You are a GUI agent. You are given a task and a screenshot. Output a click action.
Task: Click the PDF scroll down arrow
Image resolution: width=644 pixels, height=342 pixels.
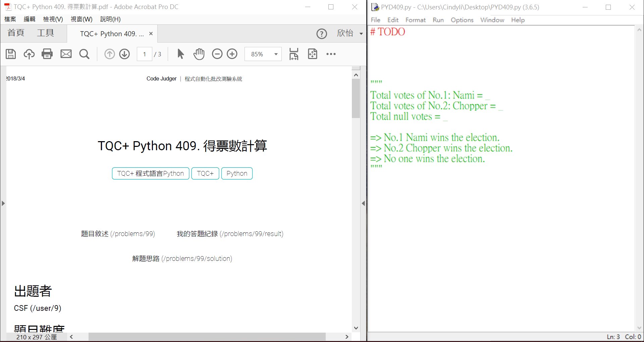[356, 328]
